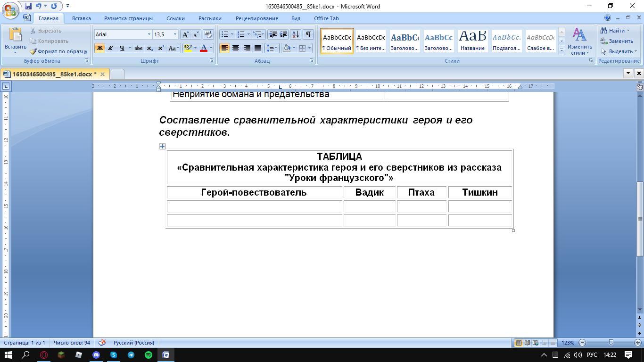Screen dimensions: 644x362
Task: Open the Вид ribbon tab
Action: [296, 18]
